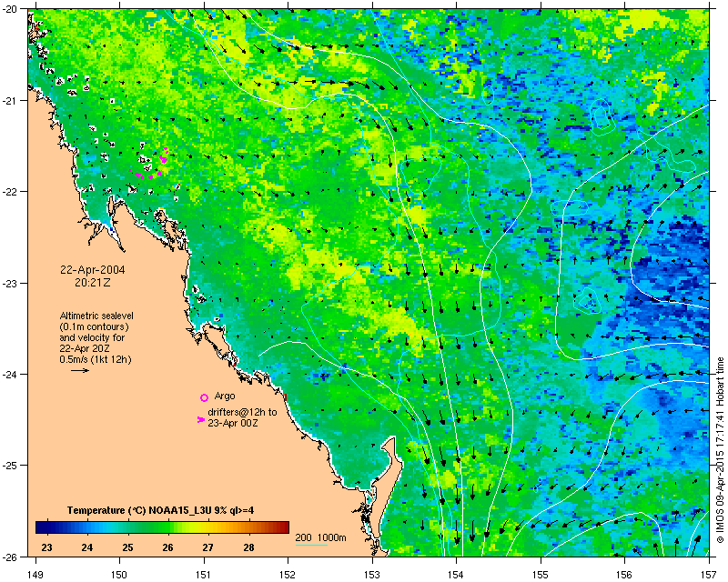Click the Temperature NOAA15_L3U colorbar title
728x582 pixels.
[x=161, y=510]
